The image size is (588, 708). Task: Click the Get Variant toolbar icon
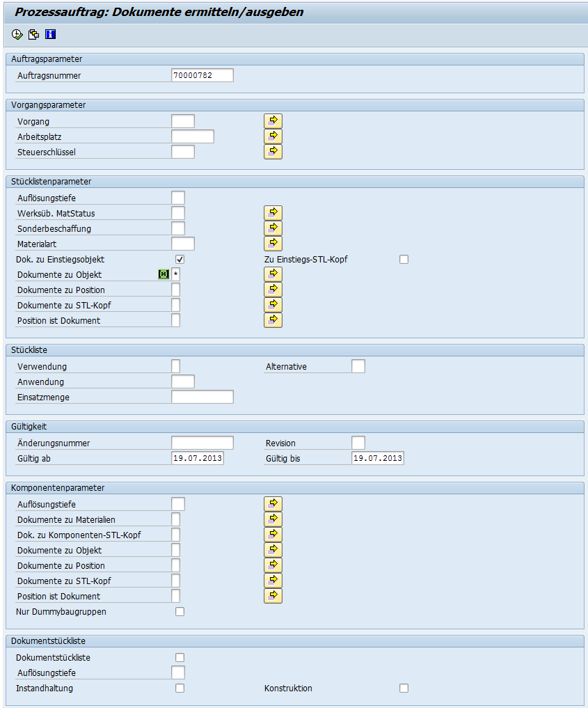tap(33, 34)
